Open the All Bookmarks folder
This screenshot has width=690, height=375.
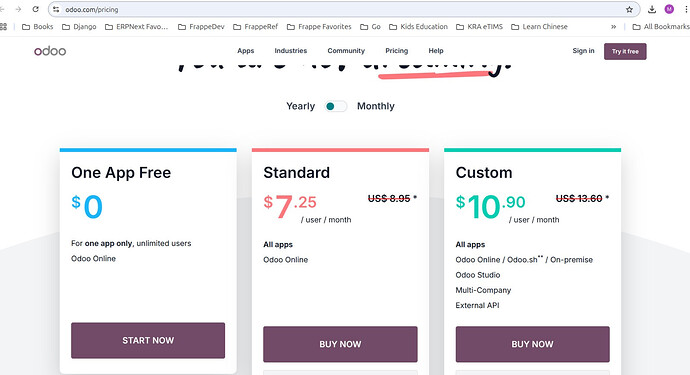(x=661, y=27)
